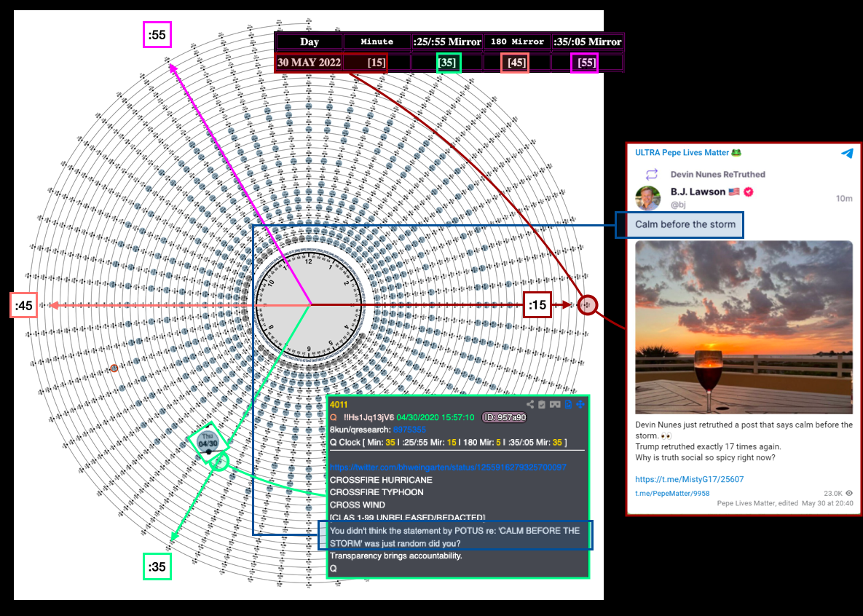Click the gray clock face at the center
Viewport: 863px width, 616px height.
(x=308, y=304)
